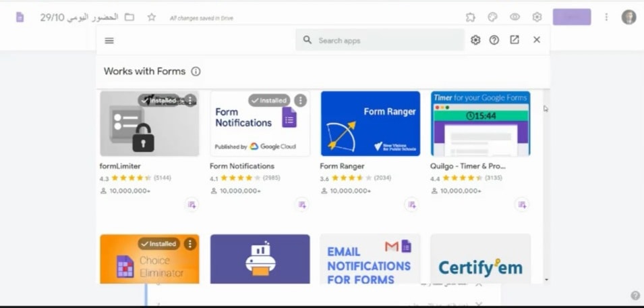Close the marketplace dialog
This screenshot has width=644, height=308.
point(537,39)
